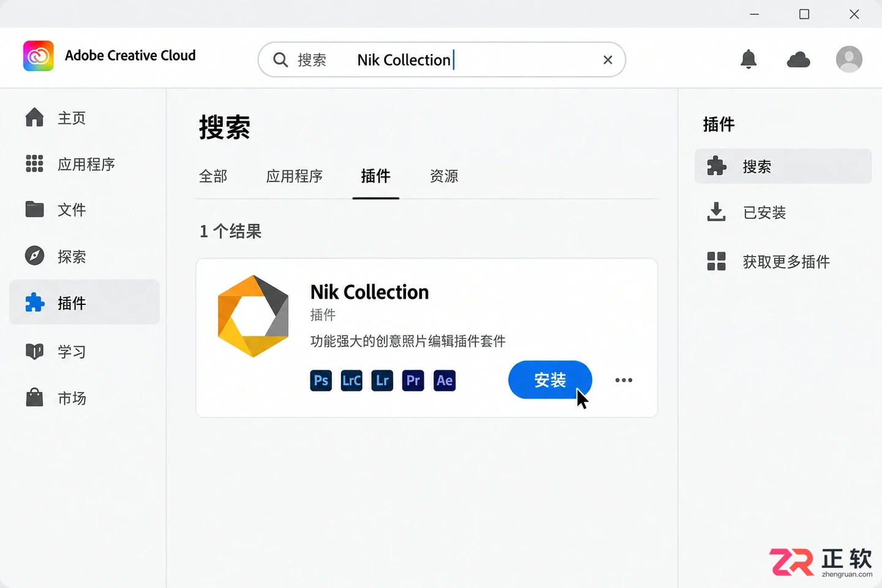Install the Nik Collection plugin
The image size is (882, 588).
550,380
